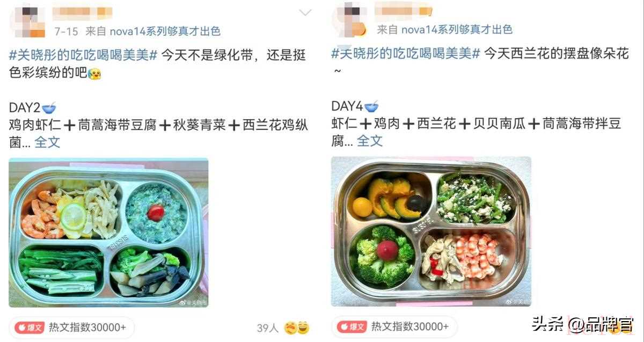Click the bowl emoji next to DAY4
This screenshot has height=342, width=644.
point(371,106)
